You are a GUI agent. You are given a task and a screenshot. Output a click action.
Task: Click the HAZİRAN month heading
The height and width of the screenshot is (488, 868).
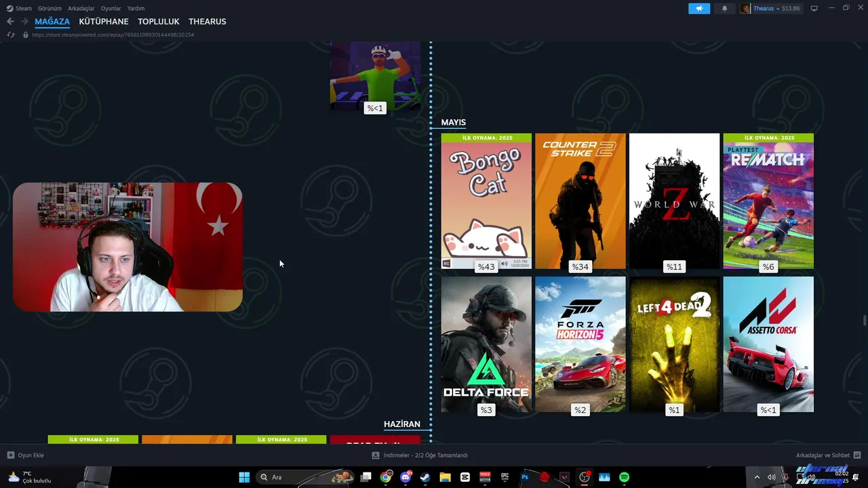pos(402,424)
